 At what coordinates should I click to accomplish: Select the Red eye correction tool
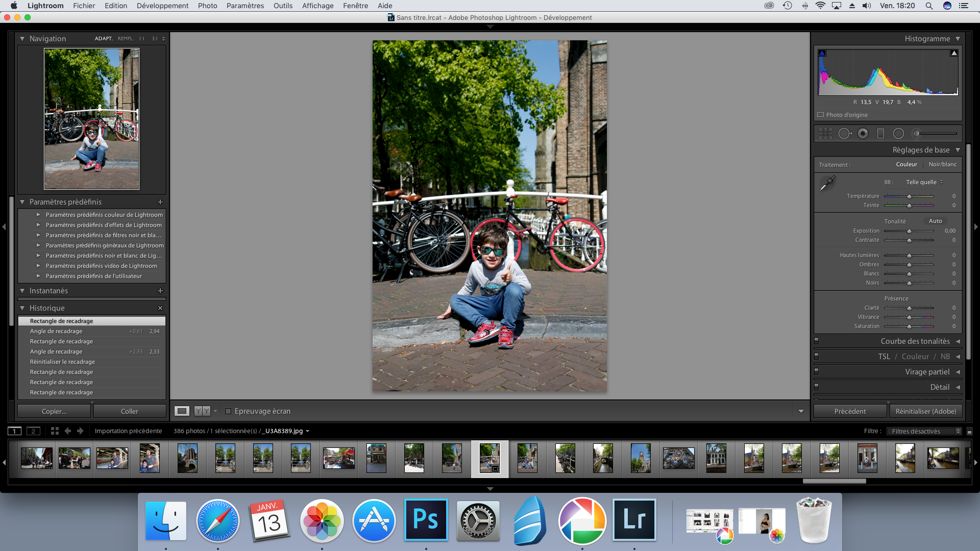[863, 134]
